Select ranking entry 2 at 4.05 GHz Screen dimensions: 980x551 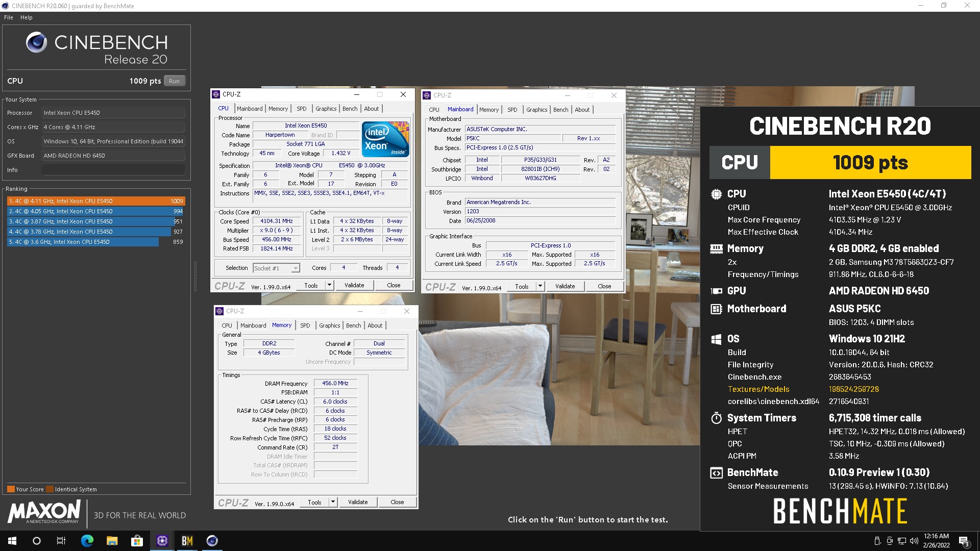(x=96, y=211)
